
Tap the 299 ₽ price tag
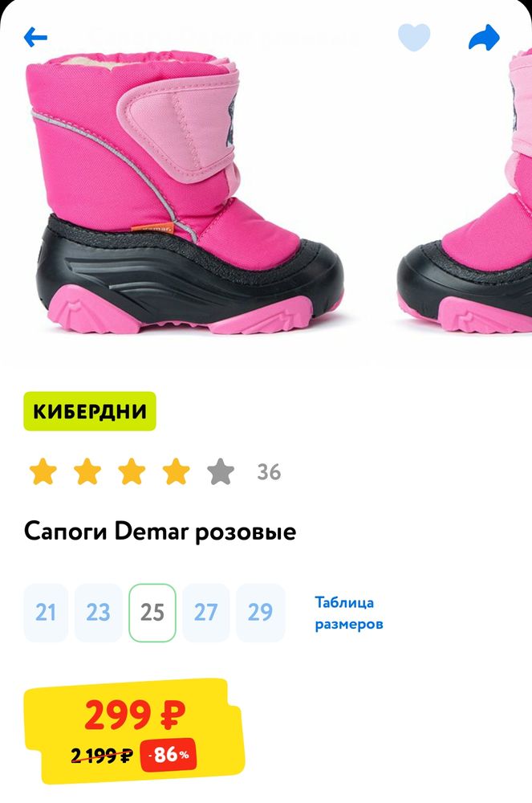[x=135, y=715]
